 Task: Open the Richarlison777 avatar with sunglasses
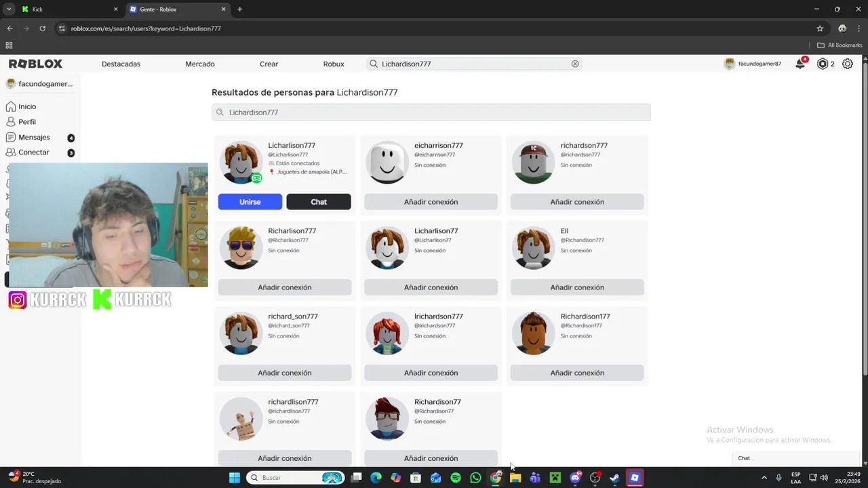coord(241,248)
